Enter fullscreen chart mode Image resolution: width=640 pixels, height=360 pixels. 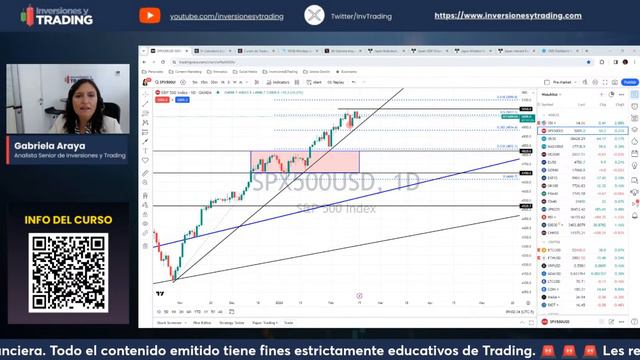(x=605, y=82)
